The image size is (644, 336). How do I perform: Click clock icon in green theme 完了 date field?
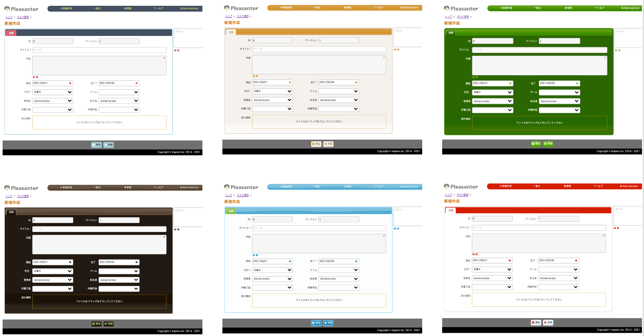[x=577, y=83]
